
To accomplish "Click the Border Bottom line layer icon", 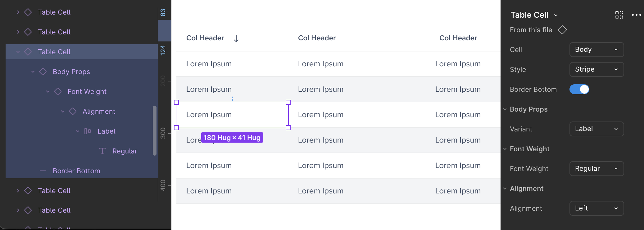I will click(43, 171).
